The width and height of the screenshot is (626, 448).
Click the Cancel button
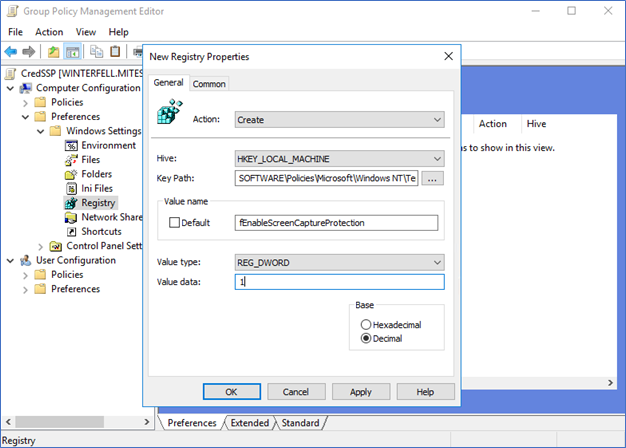pyautogui.click(x=296, y=392)
